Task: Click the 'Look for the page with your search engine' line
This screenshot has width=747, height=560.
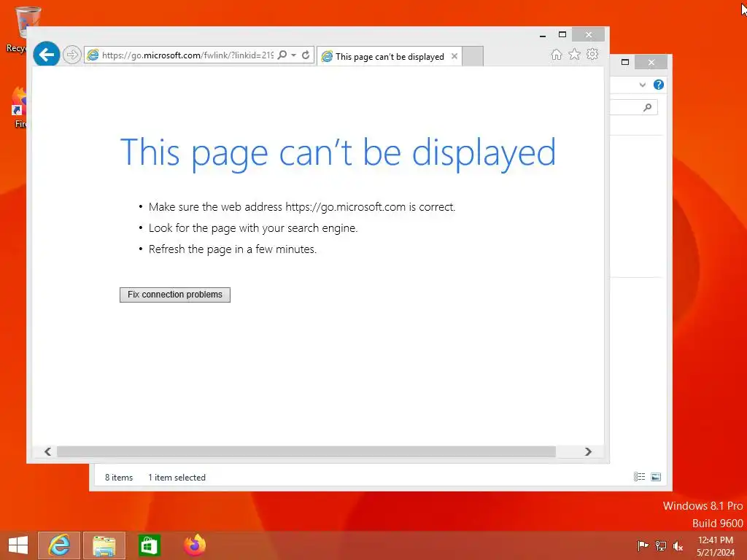Action: click(x=253, y=228)
